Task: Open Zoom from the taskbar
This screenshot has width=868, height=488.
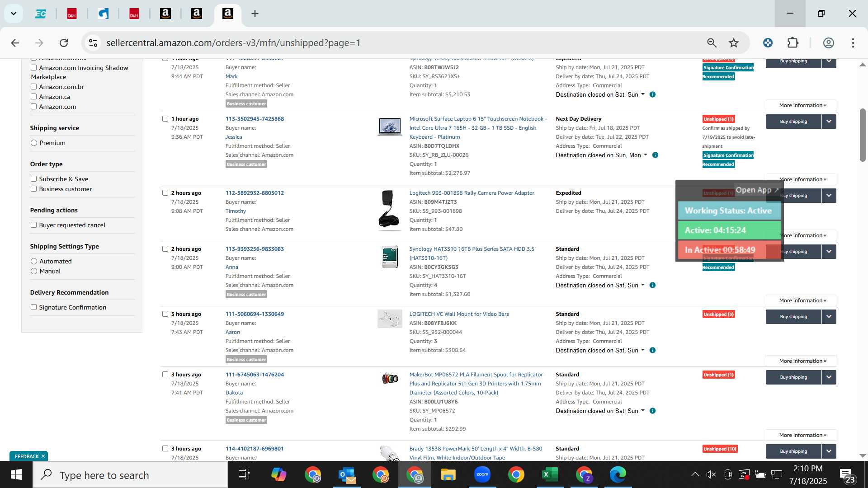Action: [x=482, y=474]
